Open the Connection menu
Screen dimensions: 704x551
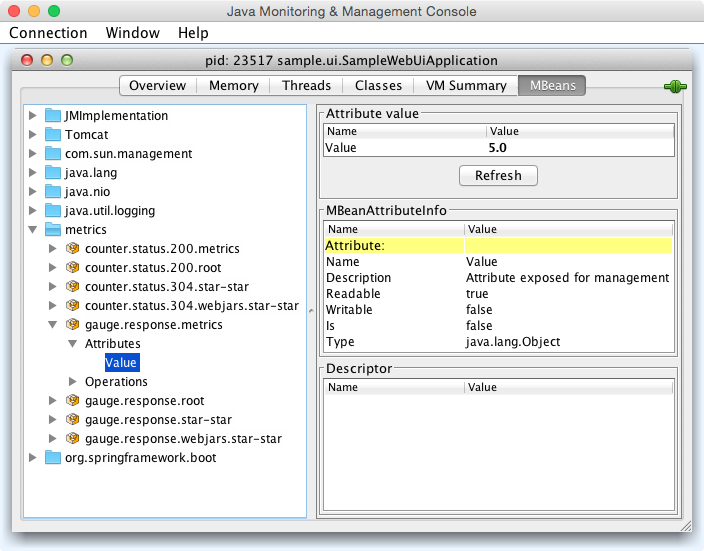pos(48,33)
